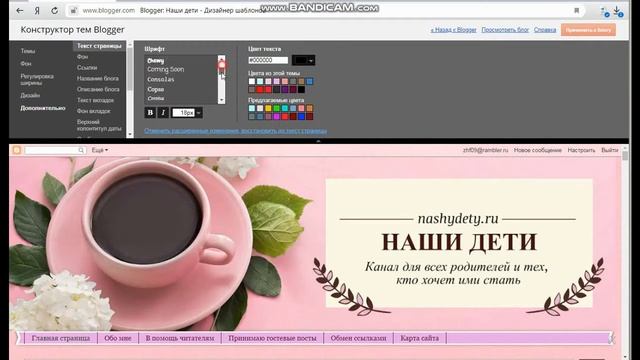This screenshot has height=360, width=640.
Task: Click the link to cancel advanced changes
Action: tap(236, 131)
